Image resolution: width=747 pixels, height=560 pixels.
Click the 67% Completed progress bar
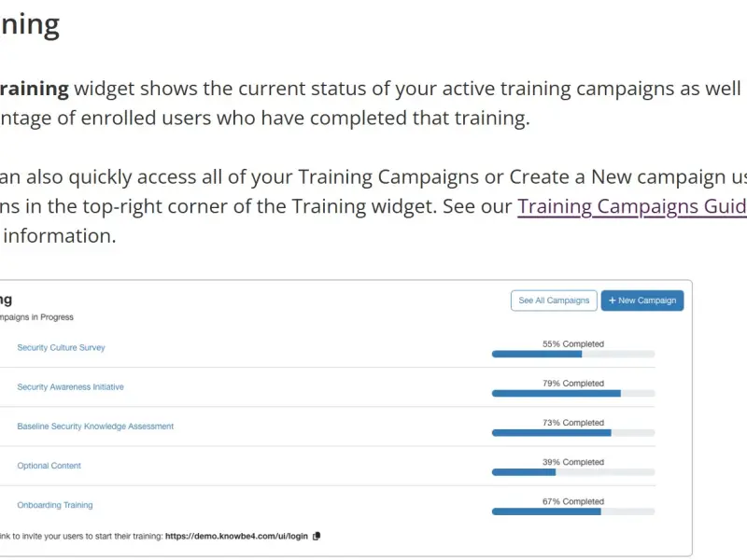[572, 511]
